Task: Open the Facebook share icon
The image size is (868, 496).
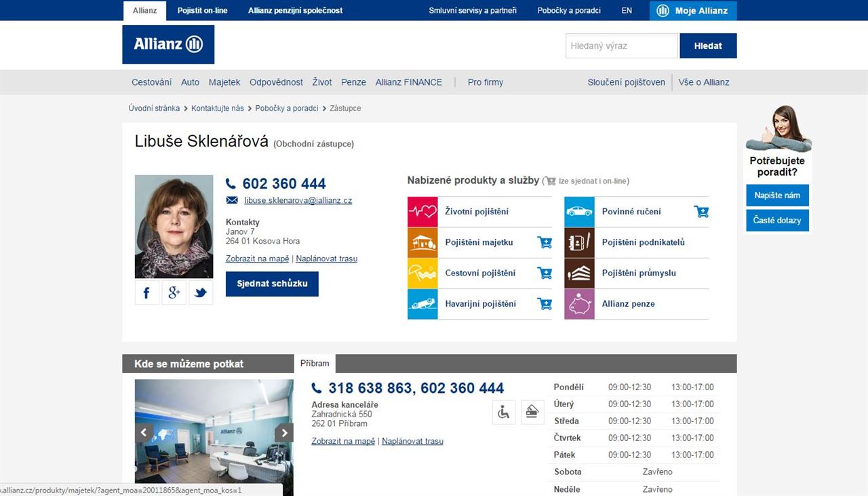Action: (x=147, y=292)
